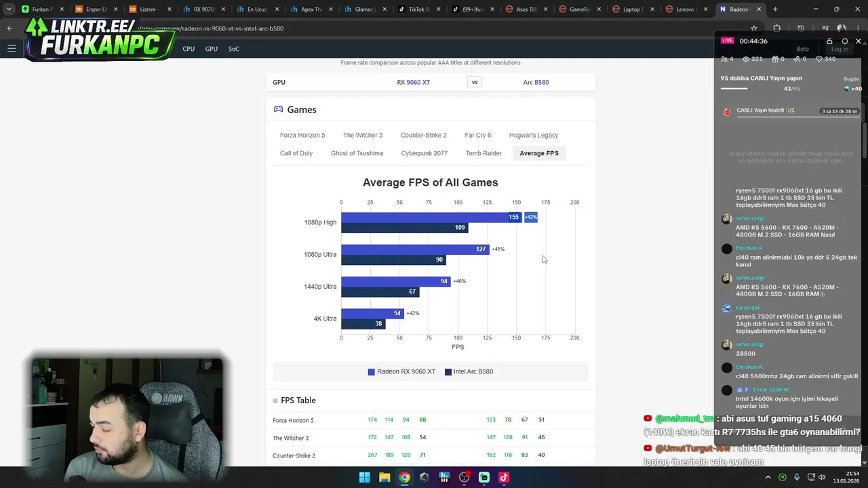Click The Witcher 3 row value 172
This screenshot has width=868, height=488.
pos(372,437)
